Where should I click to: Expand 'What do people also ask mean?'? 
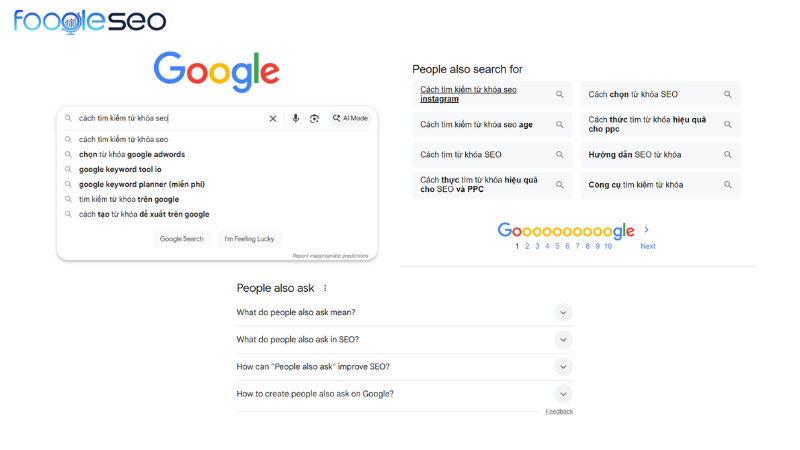point(563,313)
